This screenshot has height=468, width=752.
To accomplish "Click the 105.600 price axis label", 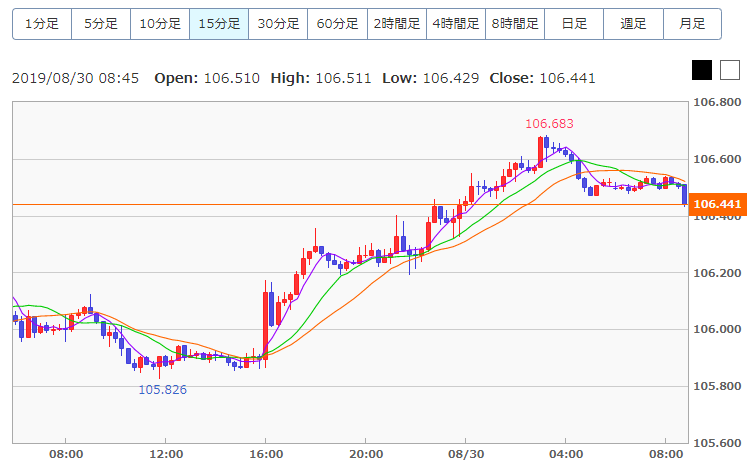I will [717, 443].
